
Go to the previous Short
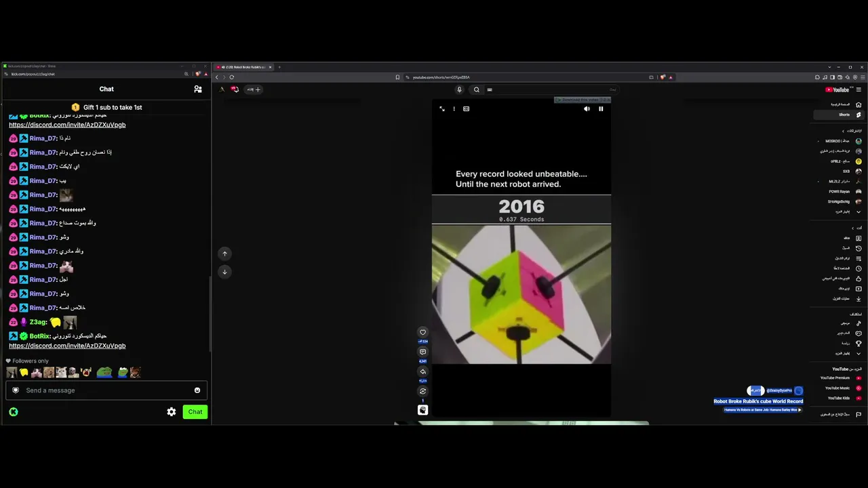tap(224, 253)
